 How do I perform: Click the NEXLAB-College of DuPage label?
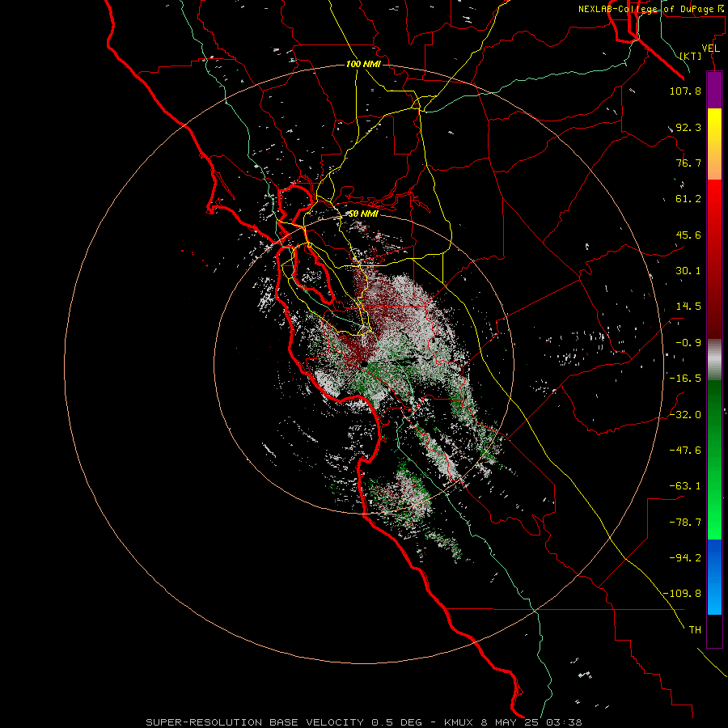650,9
